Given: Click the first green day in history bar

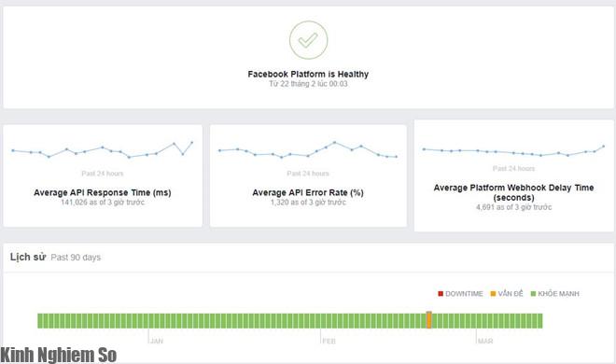Looking at the screenshot, I should click(40, 320).
